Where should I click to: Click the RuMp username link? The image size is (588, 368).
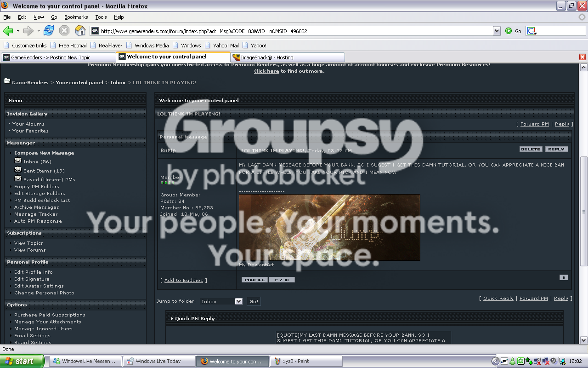168,150
